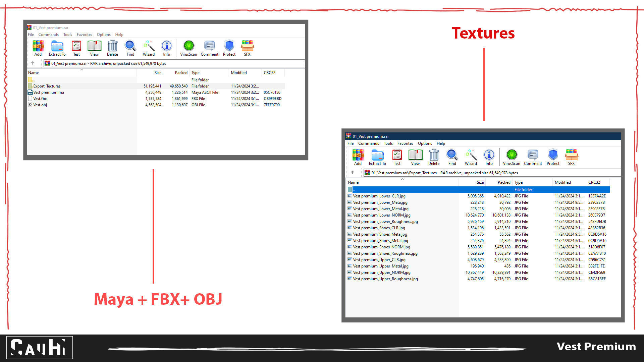Open Options menu in right window
The height and width of the screenshot is (362, 644).
(425, 143)
